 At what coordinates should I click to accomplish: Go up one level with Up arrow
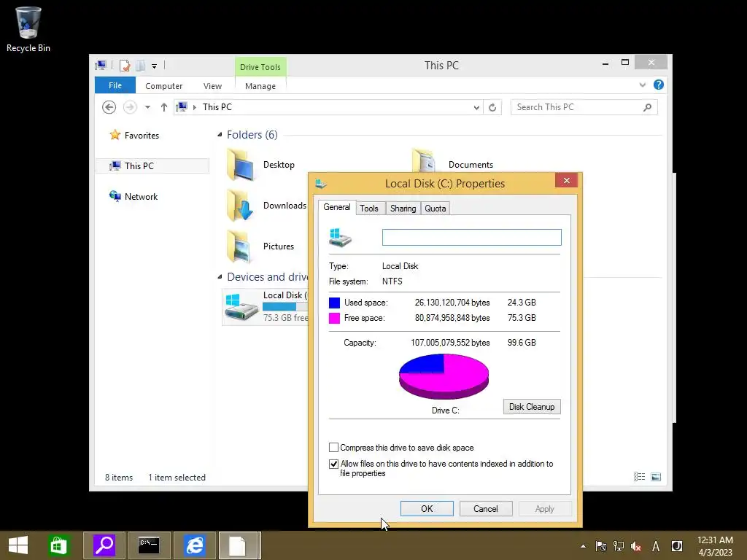[164, 107]
